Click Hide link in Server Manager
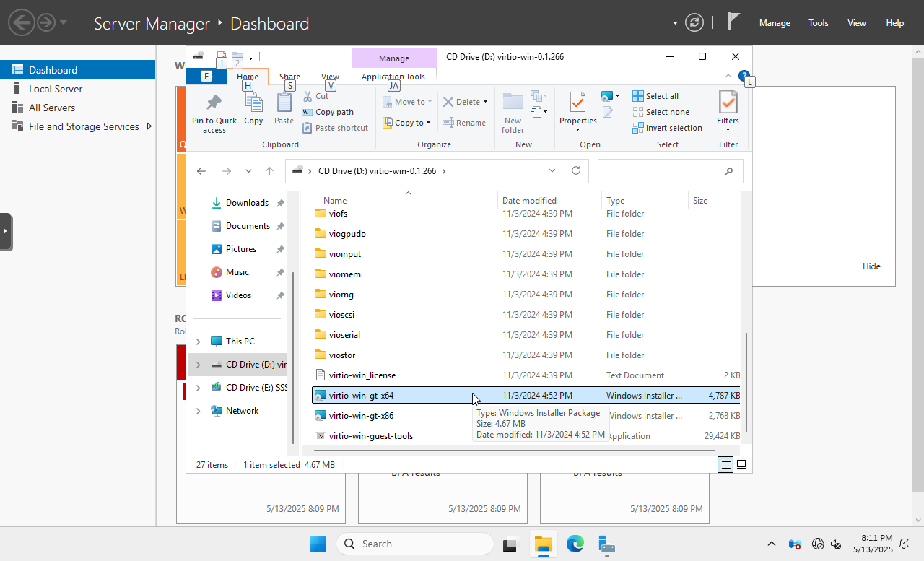Screen dimensions: 924x561 pos(871,266)
